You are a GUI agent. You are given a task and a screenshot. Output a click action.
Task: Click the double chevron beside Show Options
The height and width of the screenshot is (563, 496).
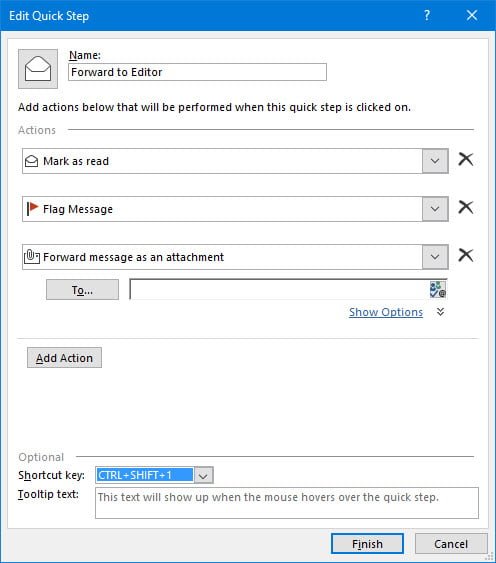point(441,312)
